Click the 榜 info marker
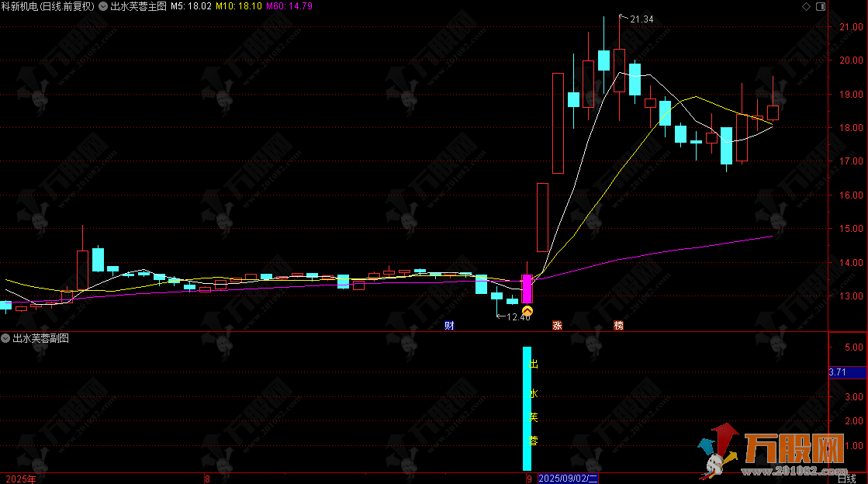Screen dimensions: 868x484 click(619, 326)
